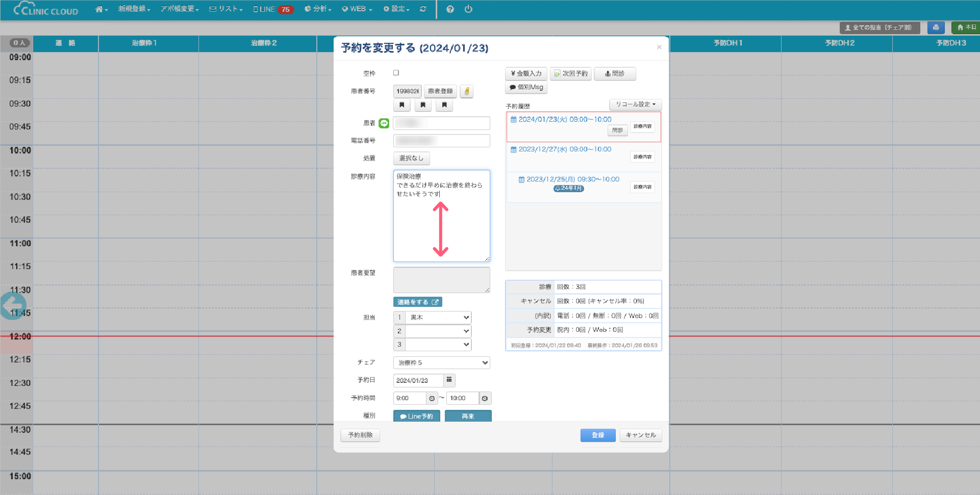Open the 担当 1 dropdown showing 黒木
The height and width of the screenshot is (495, 980).
pos(438,318)
